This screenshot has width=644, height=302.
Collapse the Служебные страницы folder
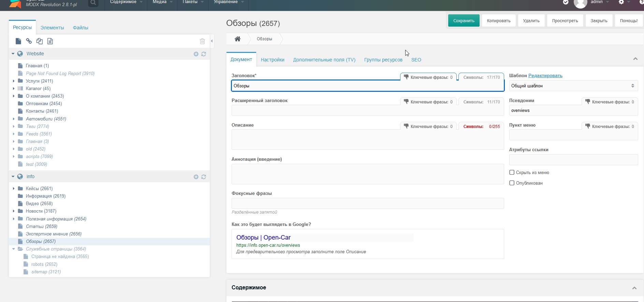click(14, 249)
